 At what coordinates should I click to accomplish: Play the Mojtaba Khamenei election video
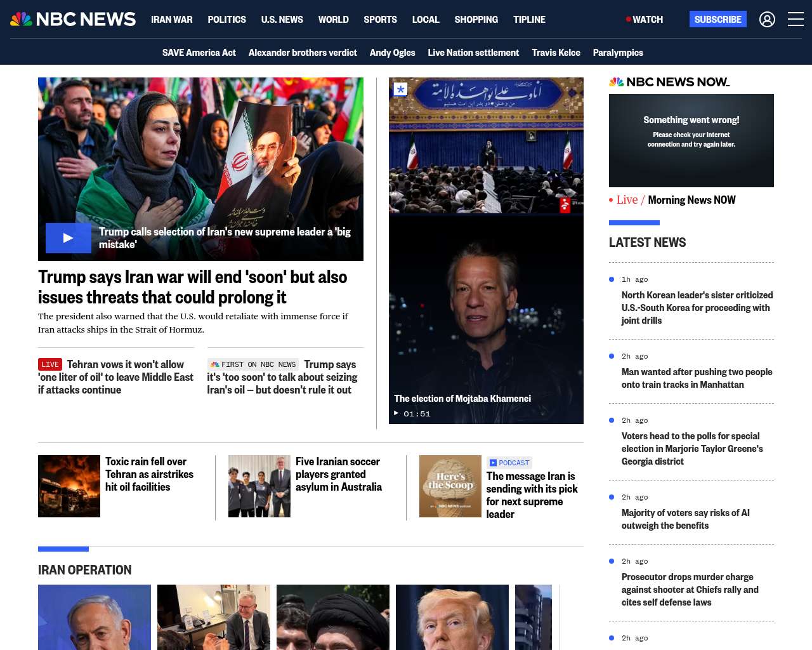pyautogui.click(x=486, y=317)
